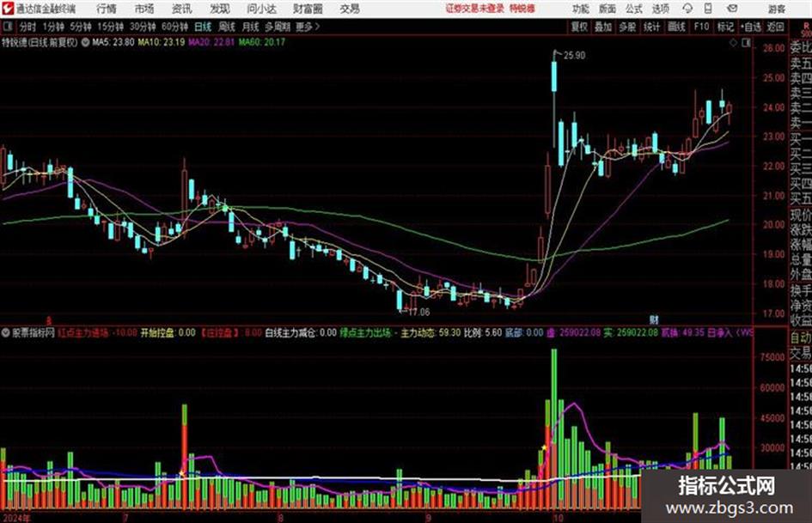Switch to the 30分钟 period tab
This screenshot has width=812, height=523.
[x=143, y=27]
